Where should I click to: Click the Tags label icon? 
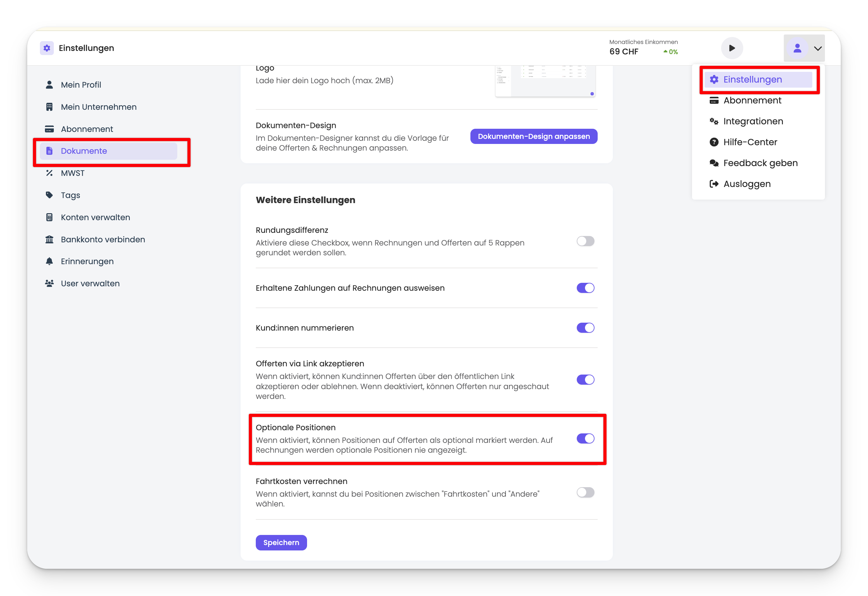(49, 195)
